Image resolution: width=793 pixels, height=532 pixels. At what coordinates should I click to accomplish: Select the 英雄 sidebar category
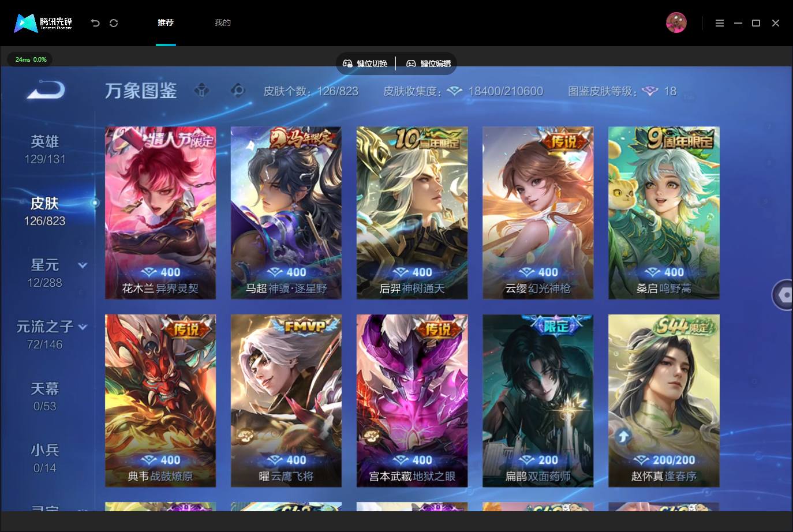[45, 149]
